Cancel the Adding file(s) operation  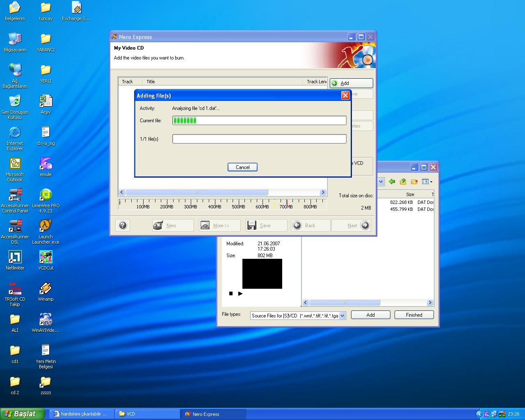pos(242,167)
